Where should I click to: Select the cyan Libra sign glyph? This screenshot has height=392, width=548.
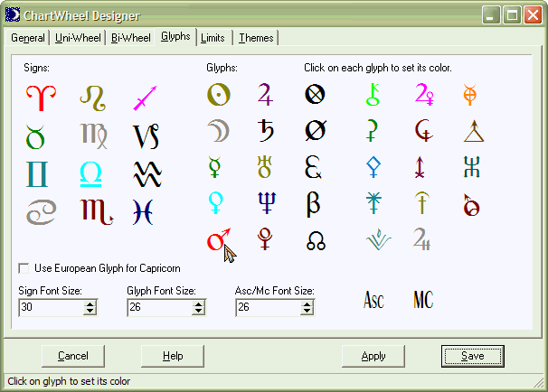90,173
